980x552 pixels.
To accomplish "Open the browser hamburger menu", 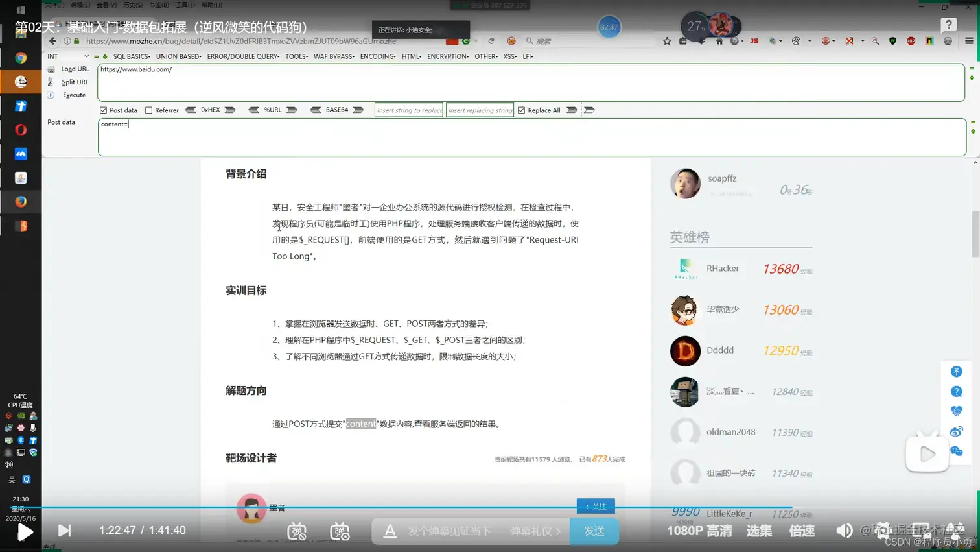I will 969,41.
